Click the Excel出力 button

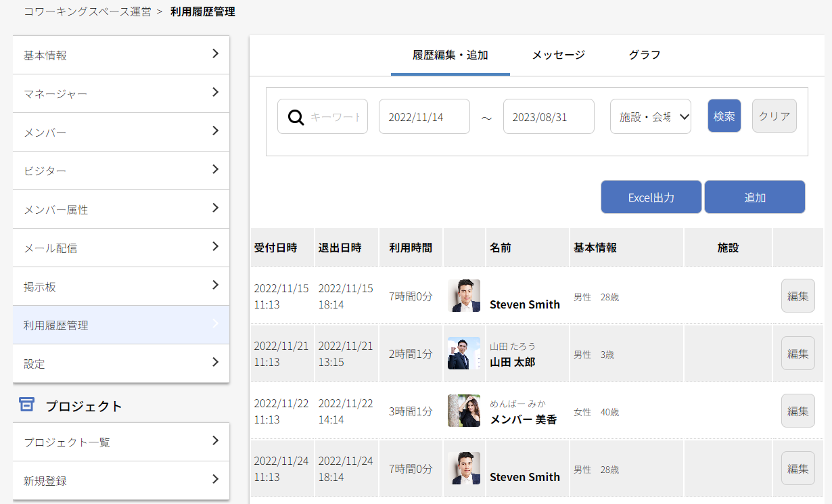[651, 197]
